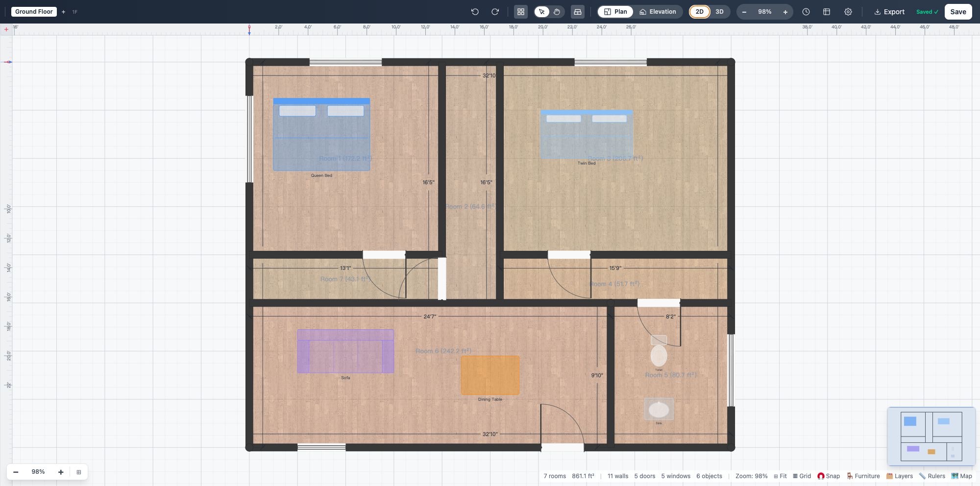Toggle Rulers in status bar

click(x=932, y=476)
